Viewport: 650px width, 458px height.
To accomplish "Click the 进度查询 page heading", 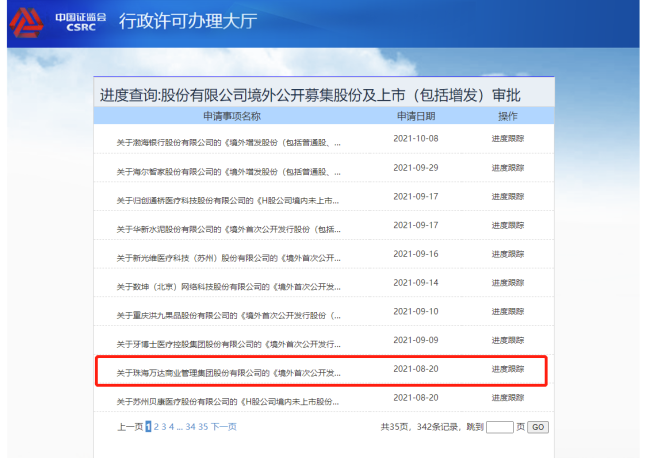I will click(x=310, y=95).
